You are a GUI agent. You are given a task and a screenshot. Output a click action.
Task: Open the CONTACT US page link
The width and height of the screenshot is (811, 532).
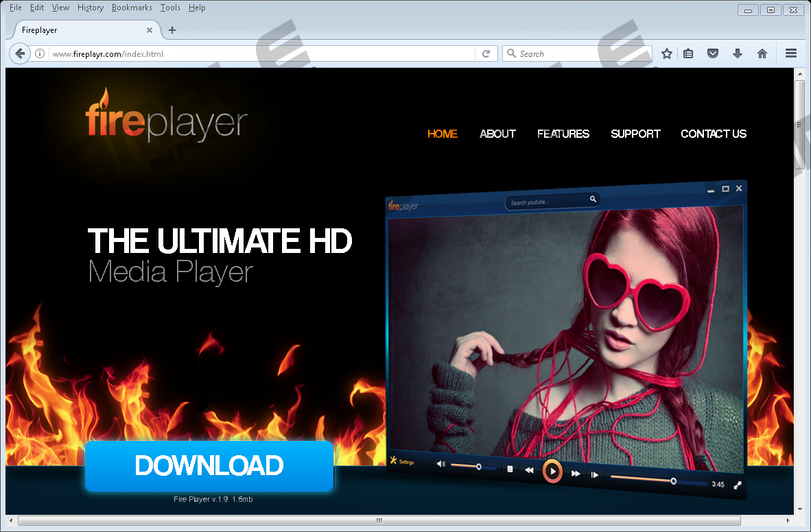(714, 134)
